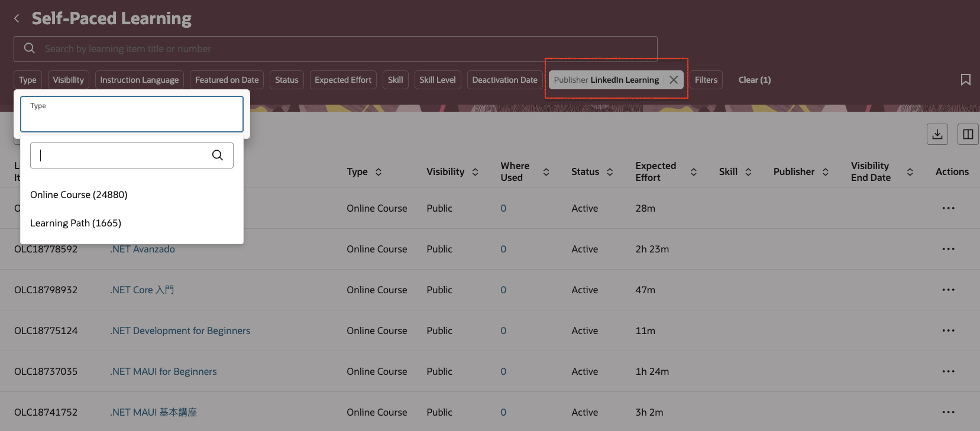Viewport: 980px width, 431px height.
Task: Sort the table by Publisher column
Action: click(x=825, y=172)
